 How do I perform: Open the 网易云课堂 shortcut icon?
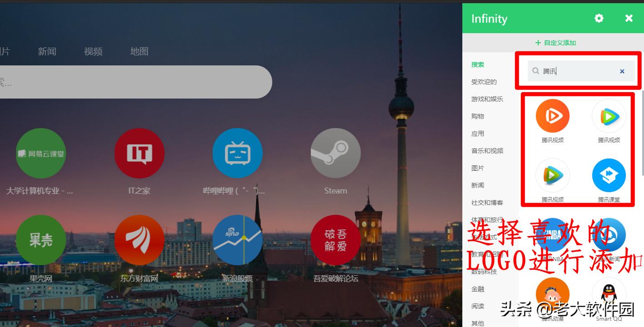pyautogui.click(x=41, y=153)
